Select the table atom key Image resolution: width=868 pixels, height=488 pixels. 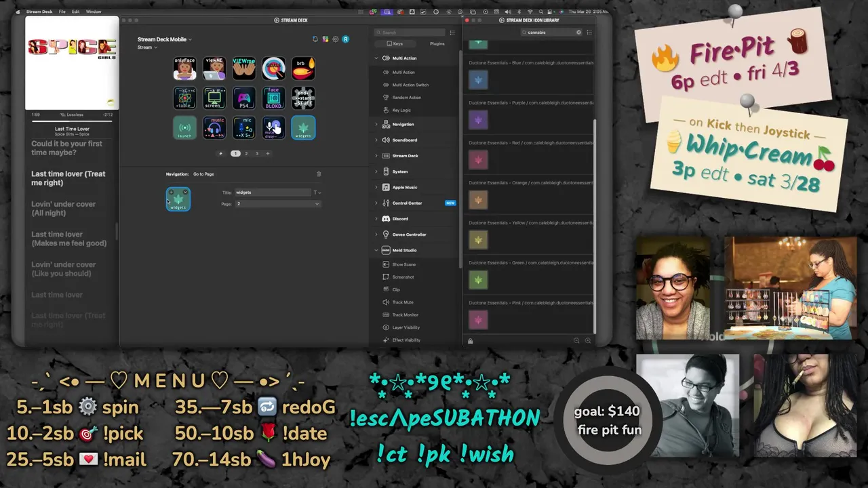pyautogui.click(x=184, y=98)
